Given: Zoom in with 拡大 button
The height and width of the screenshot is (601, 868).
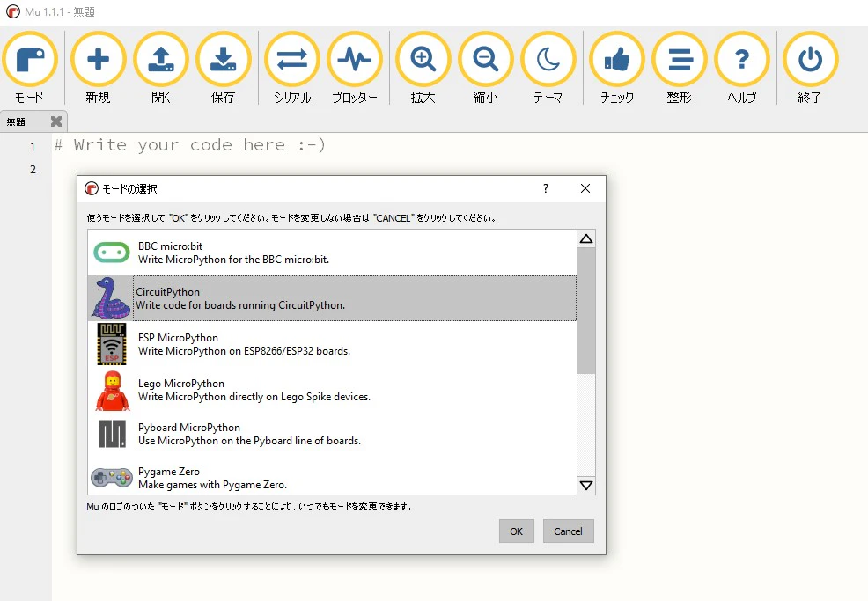Looking at the screenshot, I should click(x=423, y=68).
